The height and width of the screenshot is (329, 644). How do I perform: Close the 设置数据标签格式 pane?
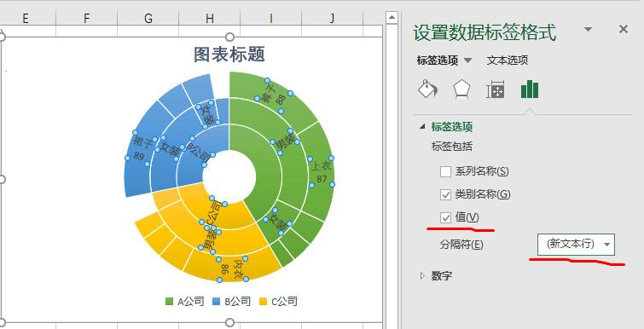624,29
